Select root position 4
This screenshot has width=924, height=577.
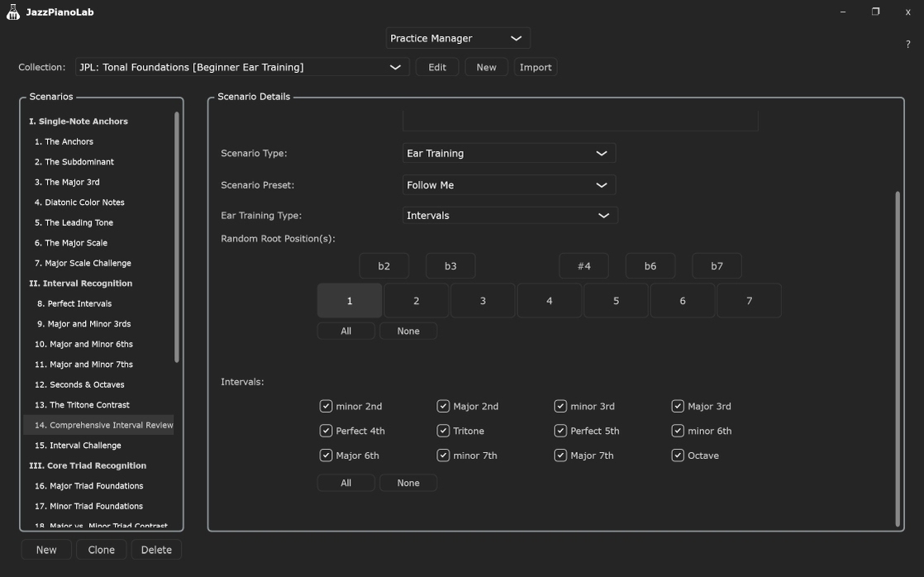point(550,301)
